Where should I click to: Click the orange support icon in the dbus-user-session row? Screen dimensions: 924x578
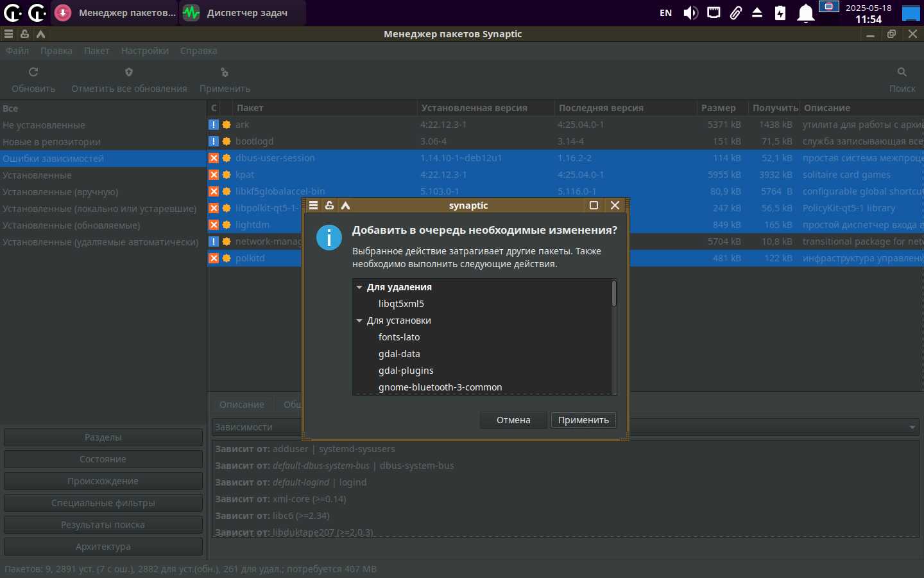pos(227,158)
